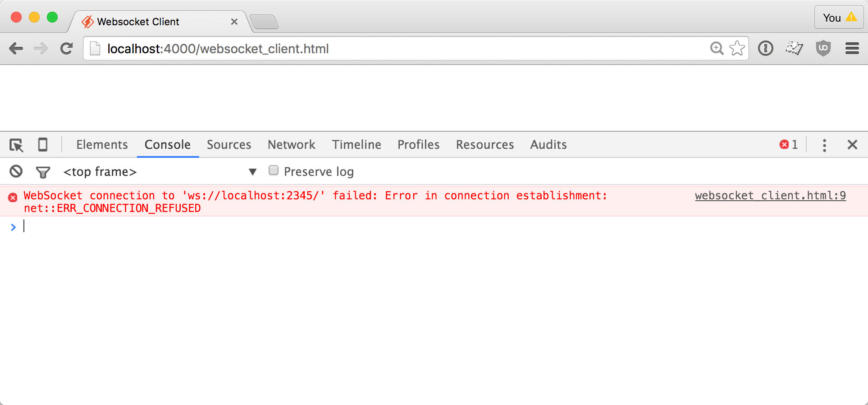Click the error count badge
The image size is (868, 405).
click(x=788, y=144)
